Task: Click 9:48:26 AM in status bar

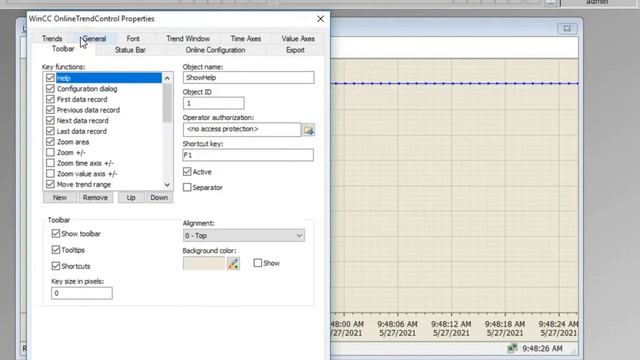Action: [542, 348]
